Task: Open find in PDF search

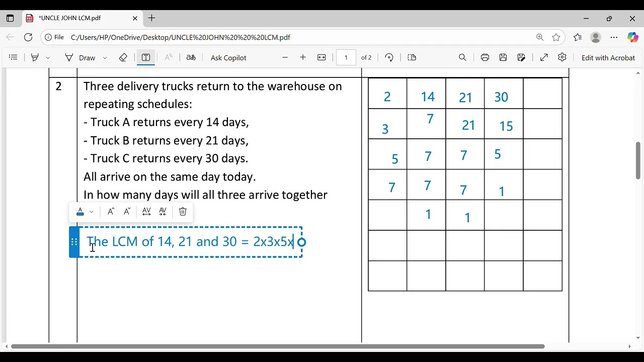Action: click(462, 58)
